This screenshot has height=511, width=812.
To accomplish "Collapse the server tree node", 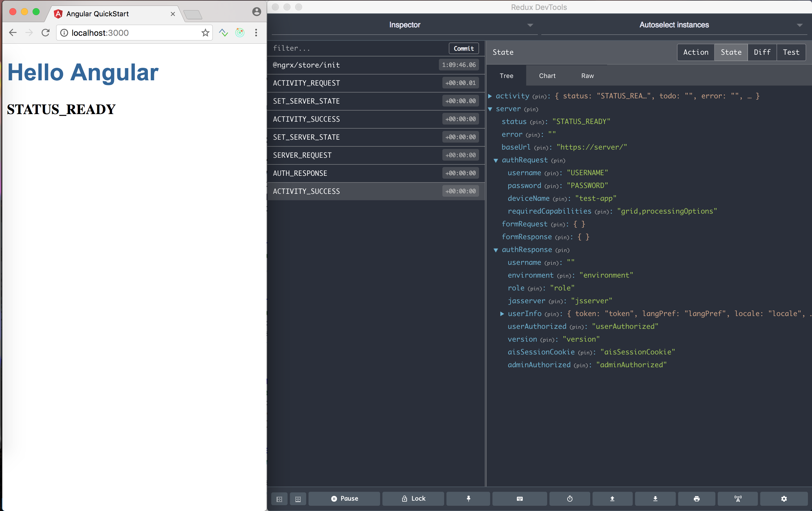I will pyautogui.click(x=490, y=109).
